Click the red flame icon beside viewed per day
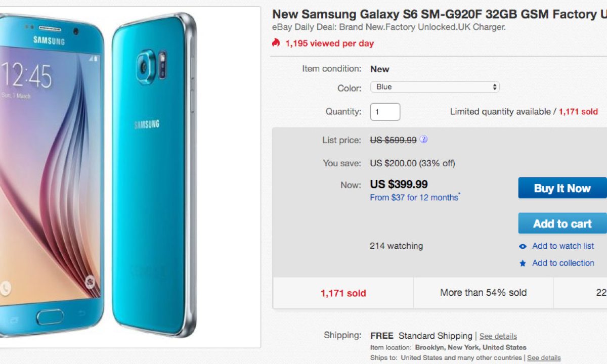This screenshot has width=607, height=364. (x=276, y=43)
